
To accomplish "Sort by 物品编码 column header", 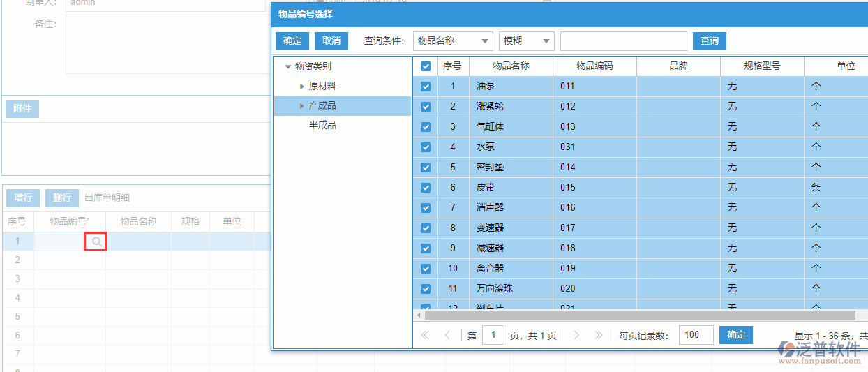I will coord(594,66).
